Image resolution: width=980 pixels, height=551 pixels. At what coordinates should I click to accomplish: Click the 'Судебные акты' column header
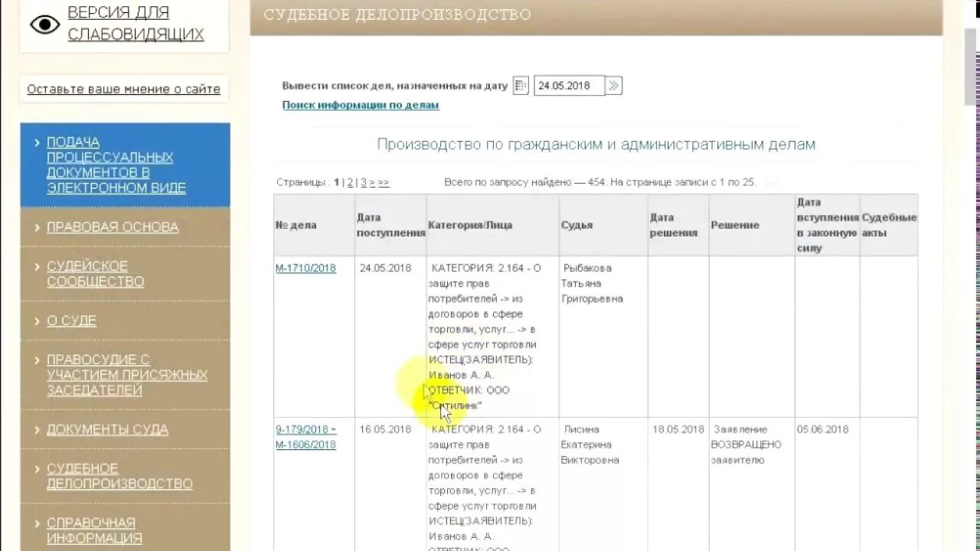[889, 225]
